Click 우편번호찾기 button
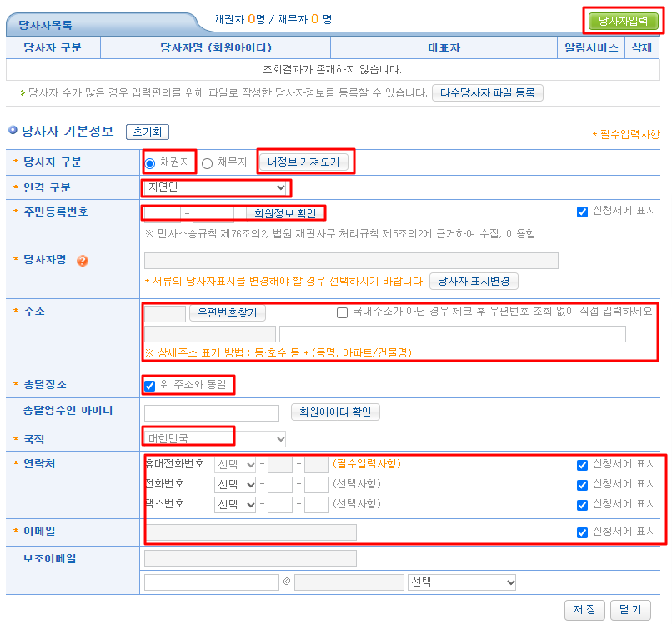This screenshot has height=624, width=672. pyautogui.click(x=228, y=313)
